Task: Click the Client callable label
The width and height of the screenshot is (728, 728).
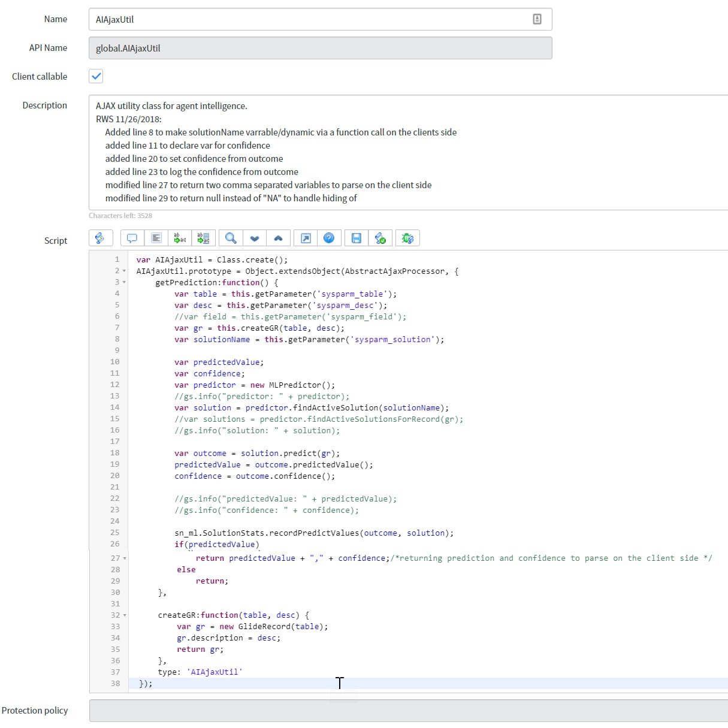Action: point(40,76)
